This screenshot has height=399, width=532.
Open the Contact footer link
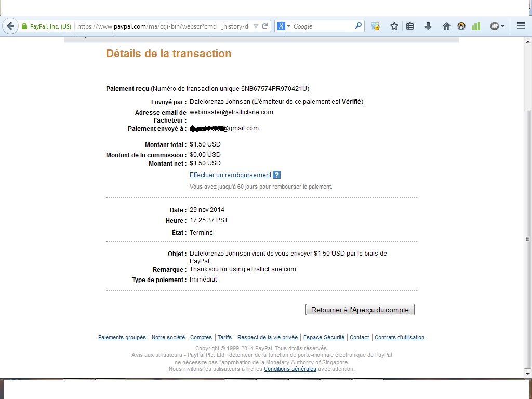click(x=360, y=337)
